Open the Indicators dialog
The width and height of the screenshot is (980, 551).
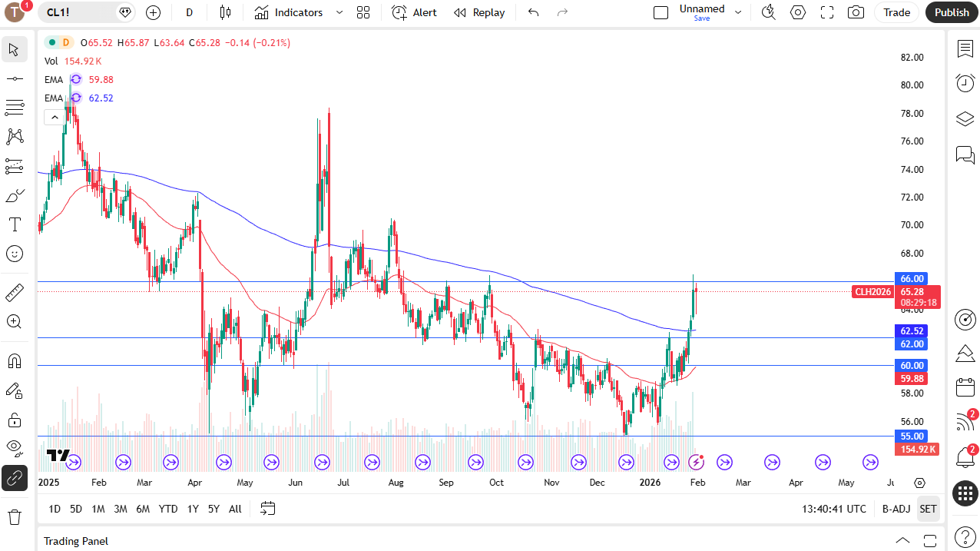coord(289,12)
